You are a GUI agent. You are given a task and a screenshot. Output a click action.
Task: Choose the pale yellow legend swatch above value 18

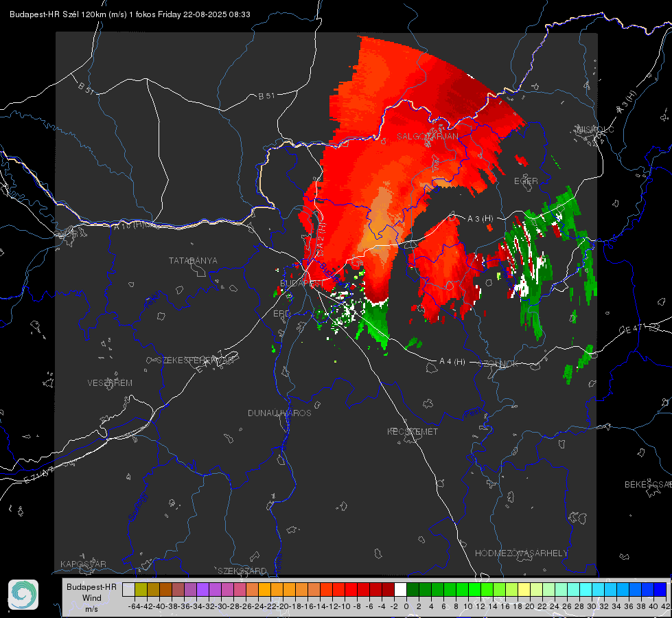click(x=524, y=589)
